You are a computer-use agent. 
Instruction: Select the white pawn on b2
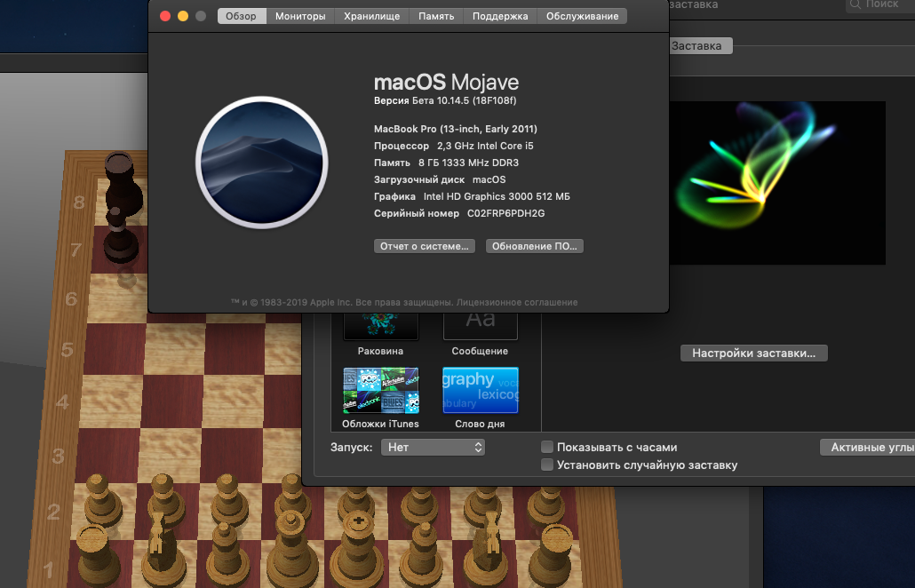(164, 500)
